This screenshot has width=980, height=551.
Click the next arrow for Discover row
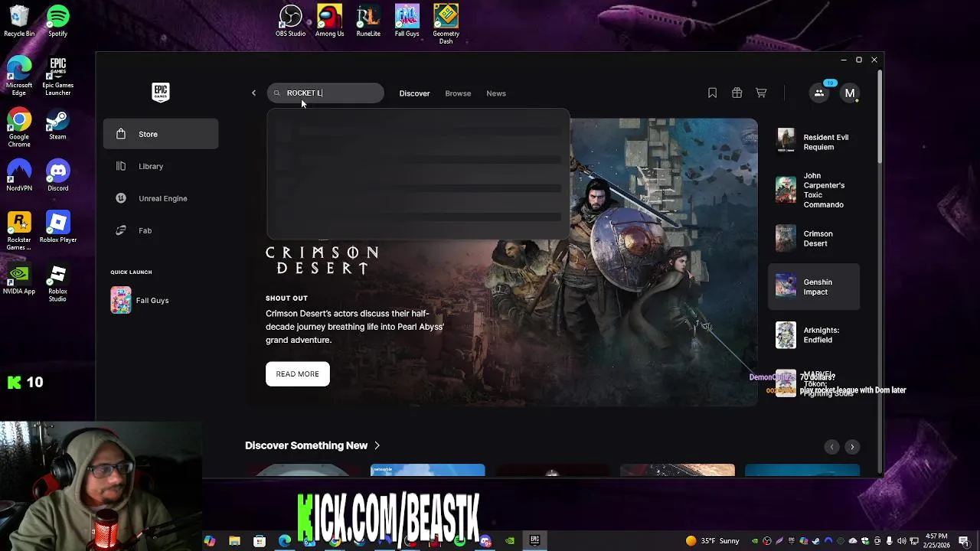[x=852, y=447]
